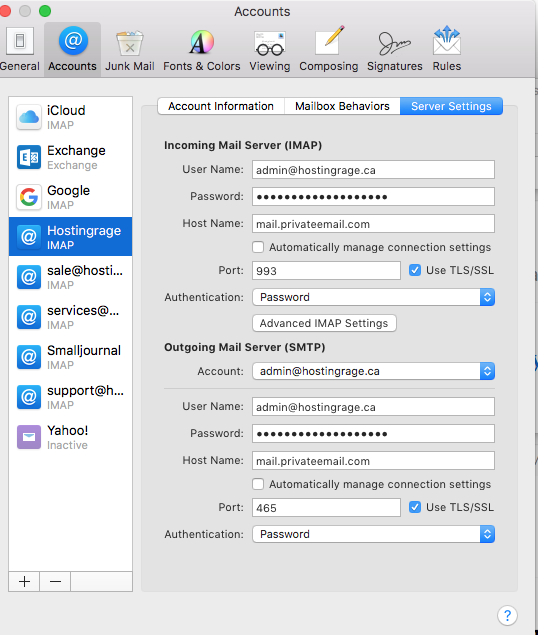Click incoming Host Name field

373,224
